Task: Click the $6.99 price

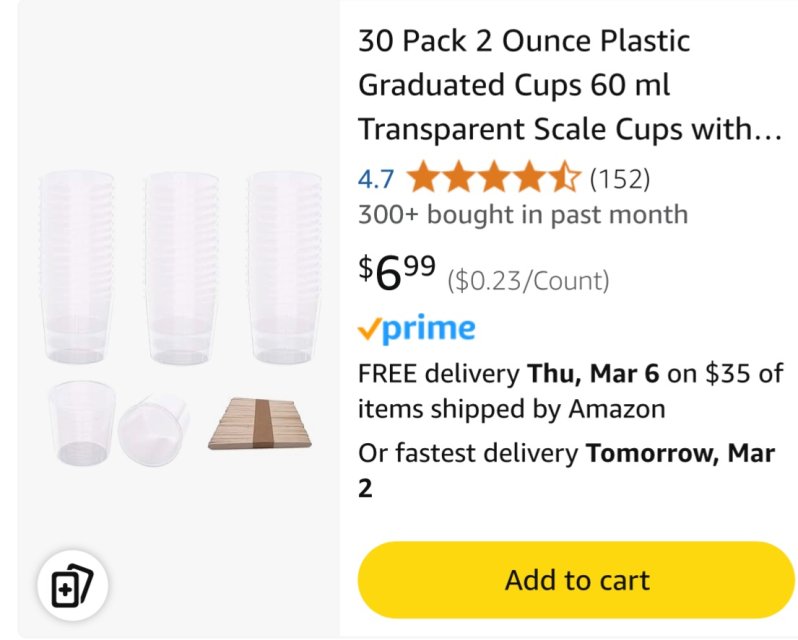Action: click(397, 273)
